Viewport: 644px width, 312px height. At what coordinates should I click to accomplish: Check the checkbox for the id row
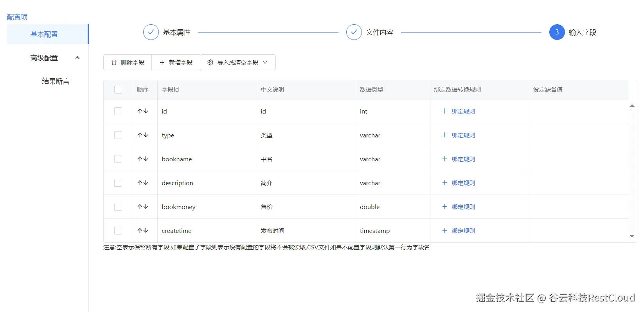(118, 111)
